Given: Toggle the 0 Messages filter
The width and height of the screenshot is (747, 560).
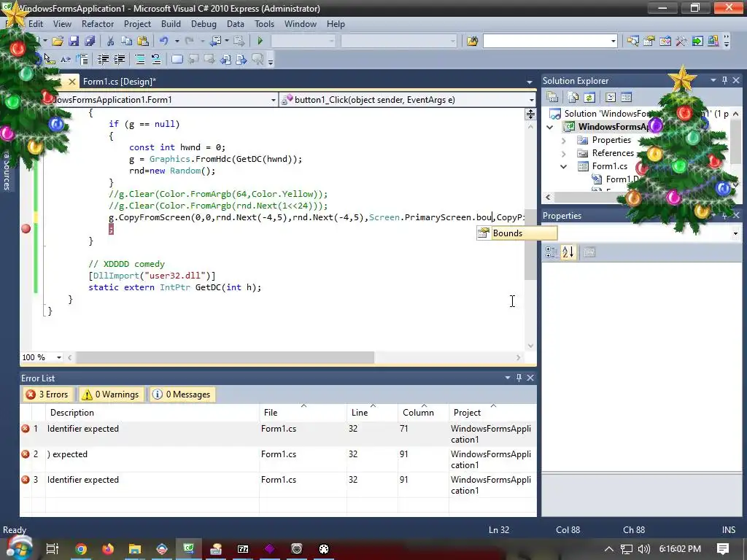Looking at the screenshot, I should [x=182, y=394].
